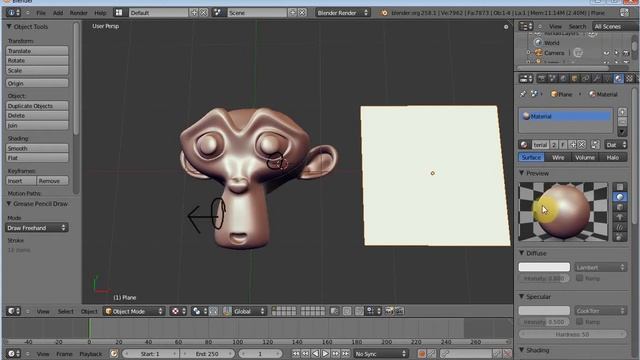Toggle automatic keyframe record button
640x360 pixels.
(422, 353)
